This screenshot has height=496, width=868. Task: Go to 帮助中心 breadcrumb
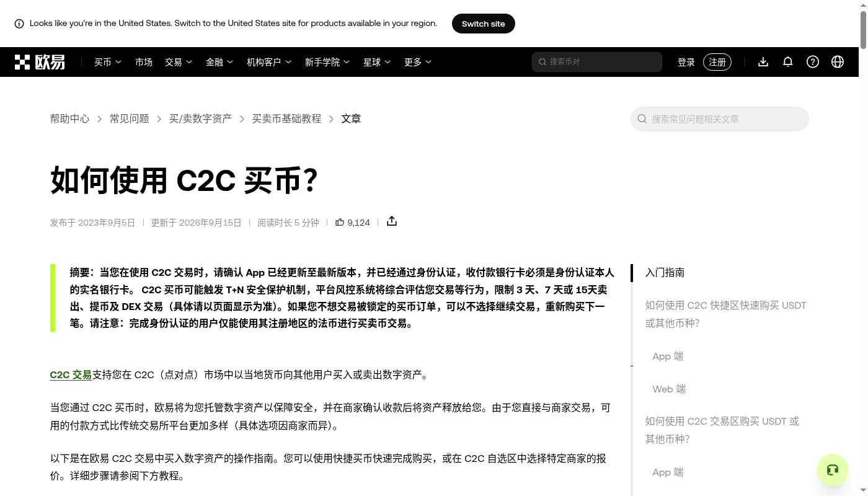70,118
